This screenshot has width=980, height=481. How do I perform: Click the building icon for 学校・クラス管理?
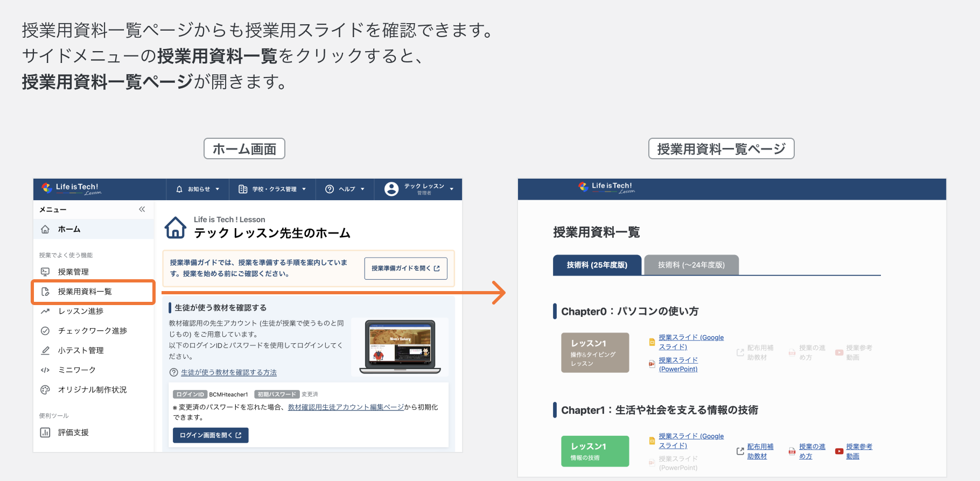(243, 189)
